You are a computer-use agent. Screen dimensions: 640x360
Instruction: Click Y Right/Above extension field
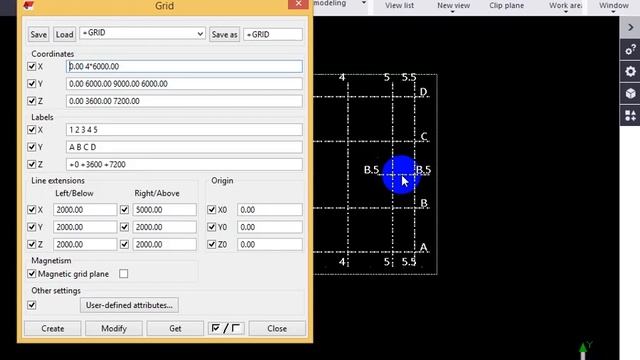click(164, 227)
